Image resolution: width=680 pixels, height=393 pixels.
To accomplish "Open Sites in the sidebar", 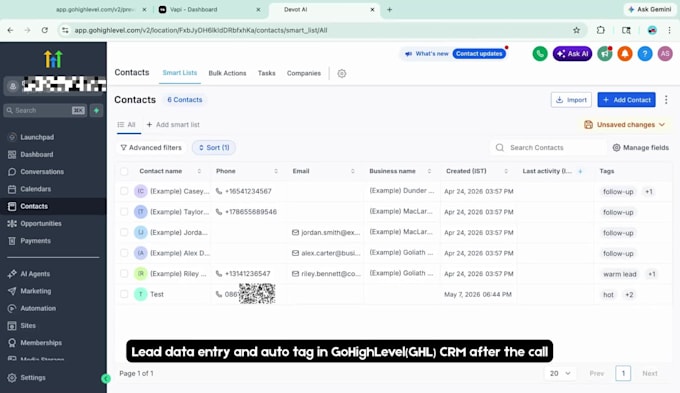I will [x=28, y=325].
